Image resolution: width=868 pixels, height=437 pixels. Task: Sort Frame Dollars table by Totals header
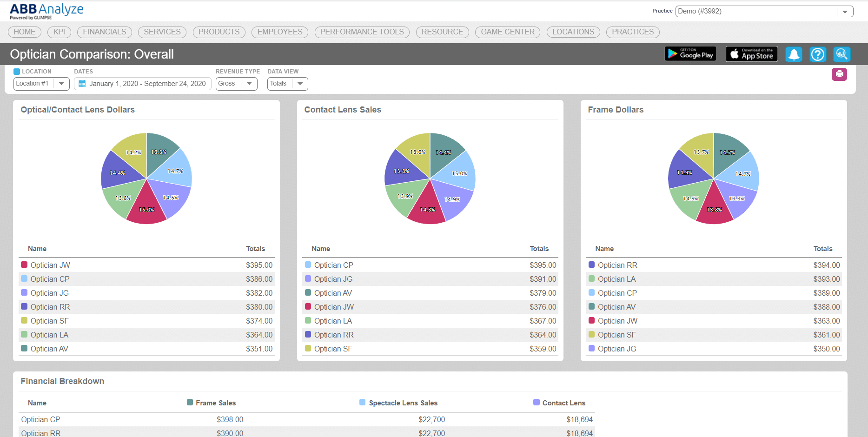coord(822,249)
